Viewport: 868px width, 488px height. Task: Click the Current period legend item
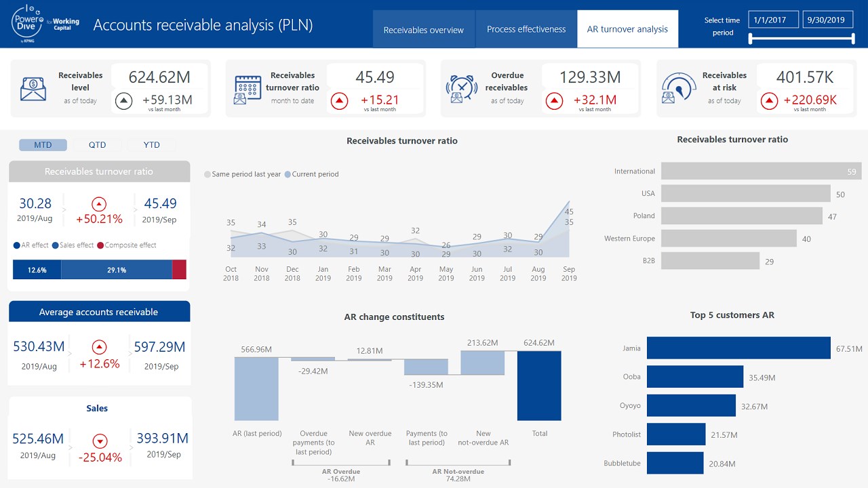[x=311, y=174]
